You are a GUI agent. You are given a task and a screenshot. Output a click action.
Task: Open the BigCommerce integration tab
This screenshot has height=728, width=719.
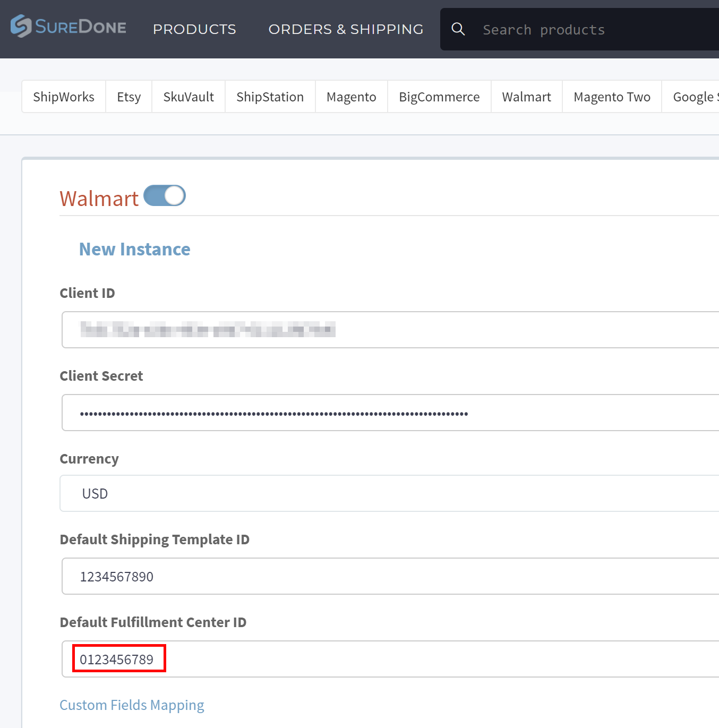click(439, 96)
